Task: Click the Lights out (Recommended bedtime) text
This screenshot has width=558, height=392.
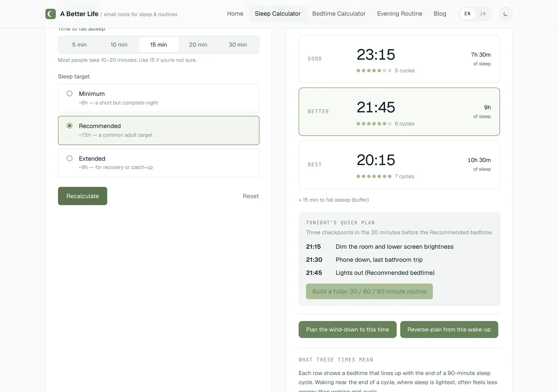Action: tap(385, 273)
